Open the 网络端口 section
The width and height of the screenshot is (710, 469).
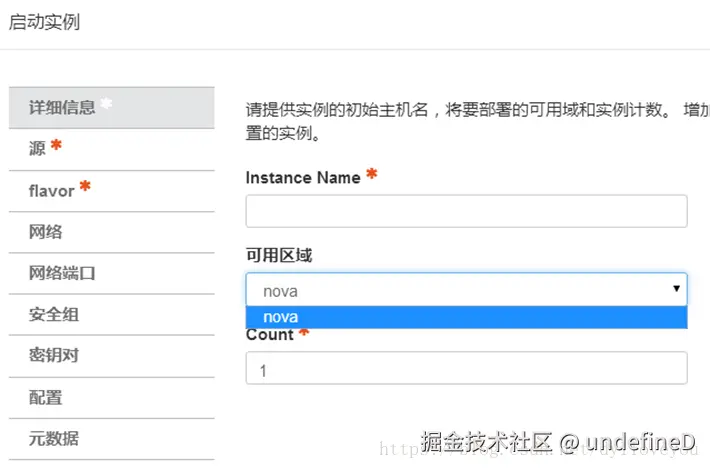pyautogui.click(x=62, y=273)
